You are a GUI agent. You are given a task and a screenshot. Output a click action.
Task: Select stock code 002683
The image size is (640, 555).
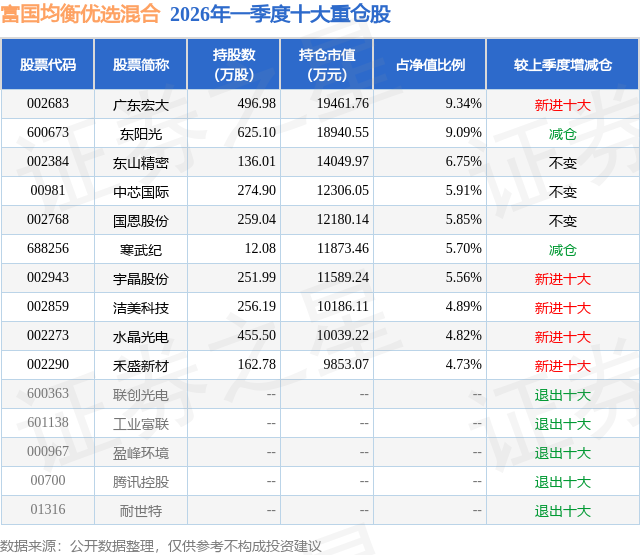coord(48,104)
